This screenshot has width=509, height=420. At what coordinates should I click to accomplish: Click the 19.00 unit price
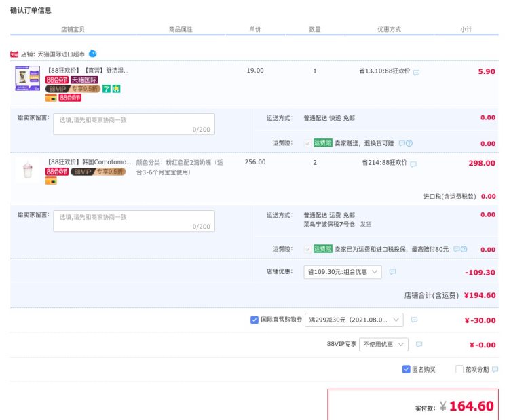click(x=255, y=71)
